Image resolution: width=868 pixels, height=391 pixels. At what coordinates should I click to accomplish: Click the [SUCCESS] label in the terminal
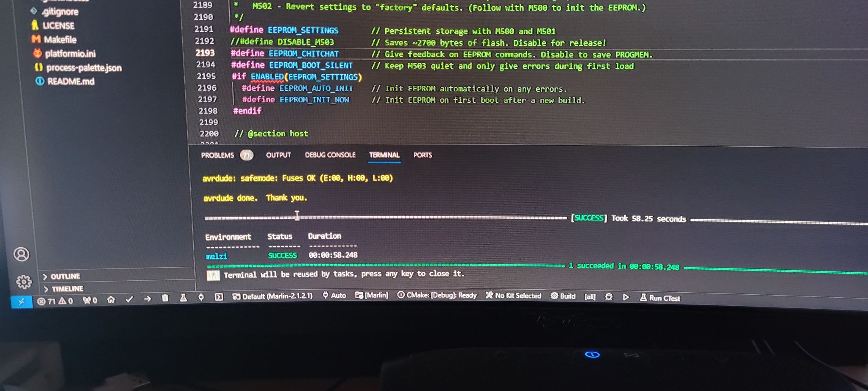[x=589, y=218]
